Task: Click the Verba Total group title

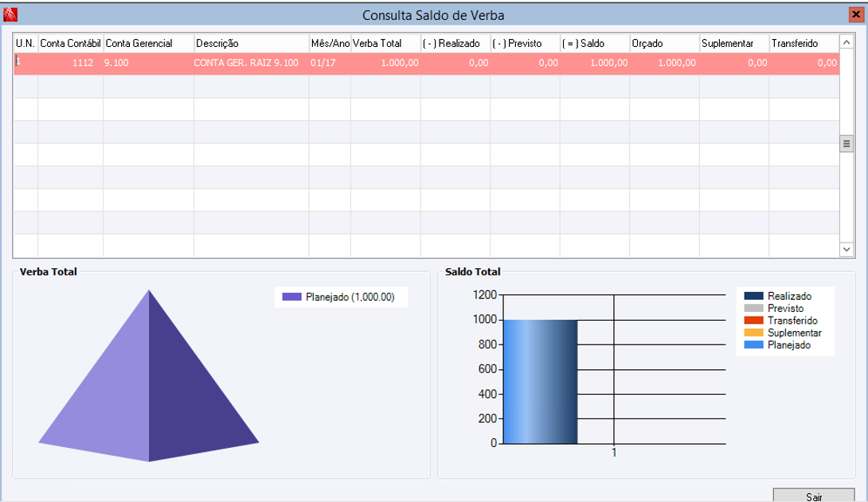Action: (48, 272)
